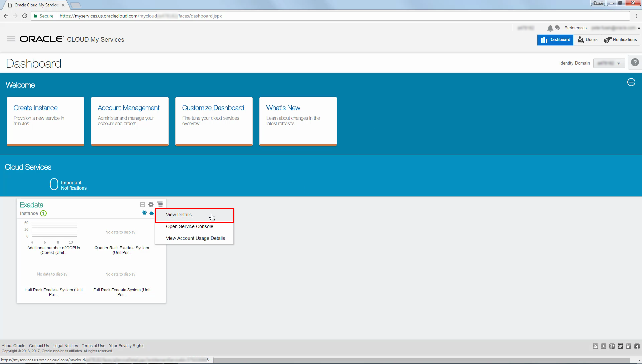
Task: Close the Oracle Cloud My Services tab
Action: [x=63, y=5]
